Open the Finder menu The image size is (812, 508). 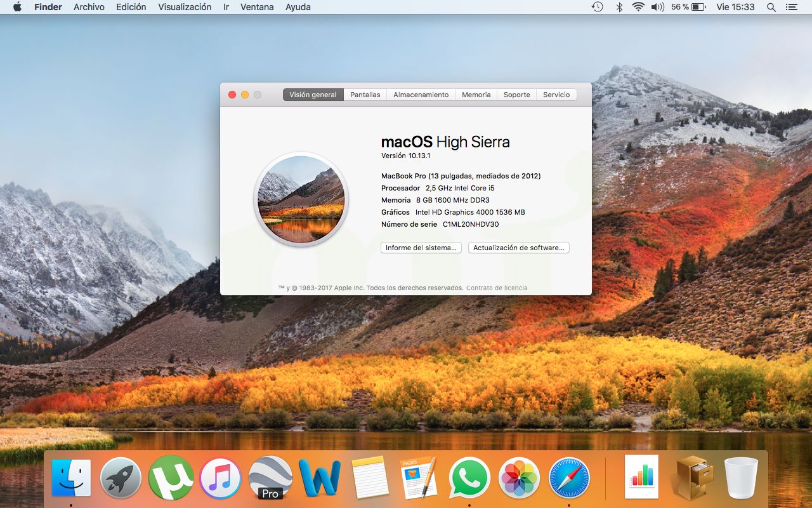point(48,7)
